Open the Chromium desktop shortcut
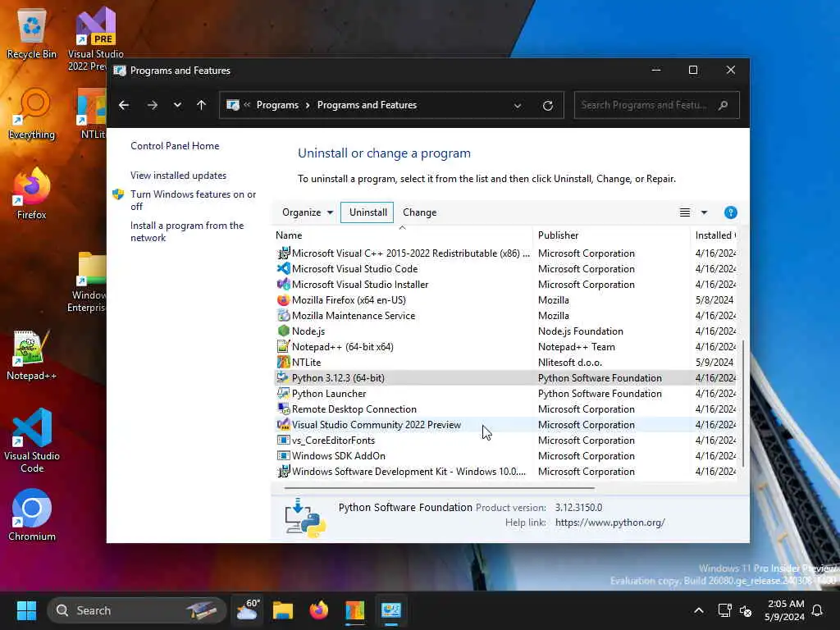 click(x=32, y=515)
